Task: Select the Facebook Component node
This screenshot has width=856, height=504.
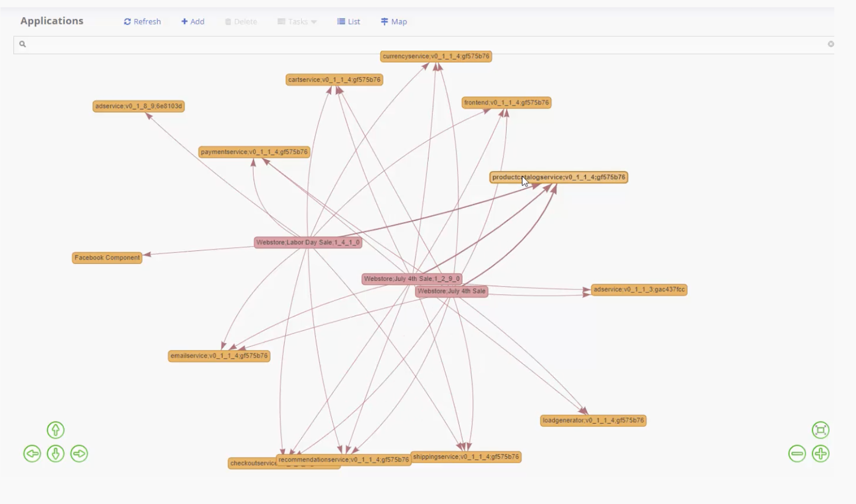Action: tap(107, 258)
